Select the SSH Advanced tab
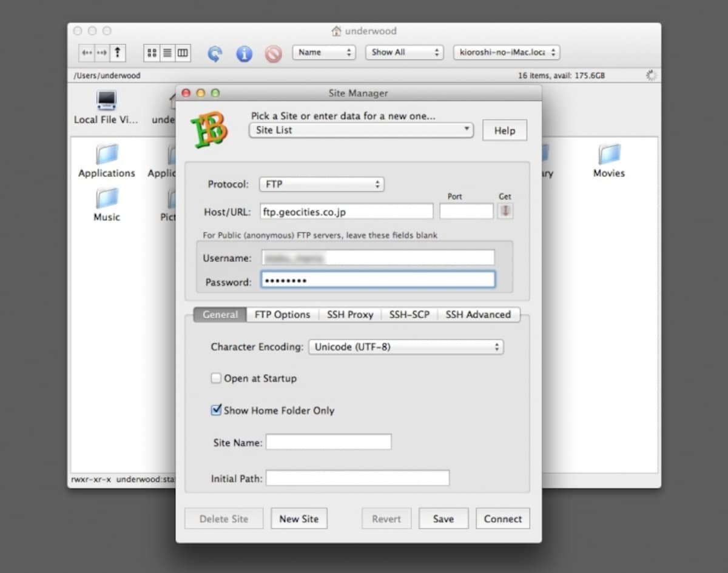The image size is (728, 573). (x=478, y=315)
